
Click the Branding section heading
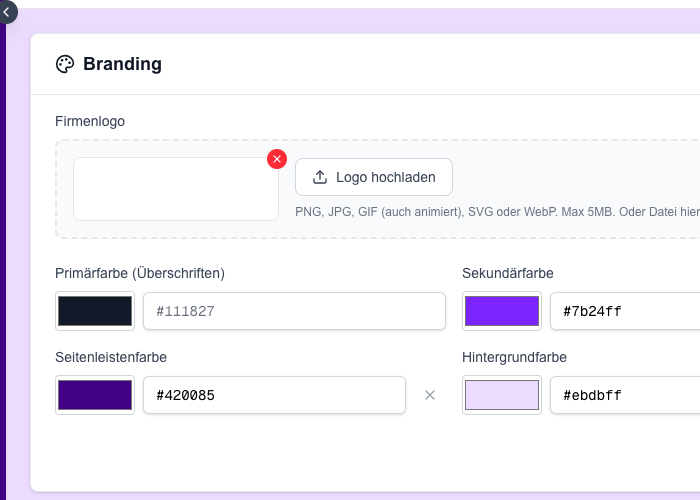(122, 64)
